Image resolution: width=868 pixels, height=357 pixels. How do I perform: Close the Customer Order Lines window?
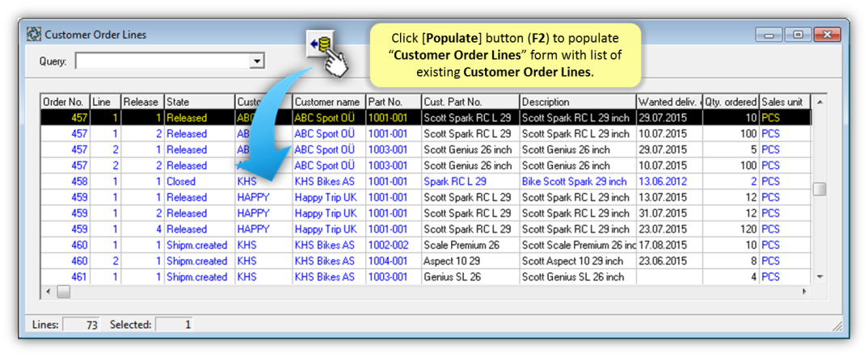(828, 35)
